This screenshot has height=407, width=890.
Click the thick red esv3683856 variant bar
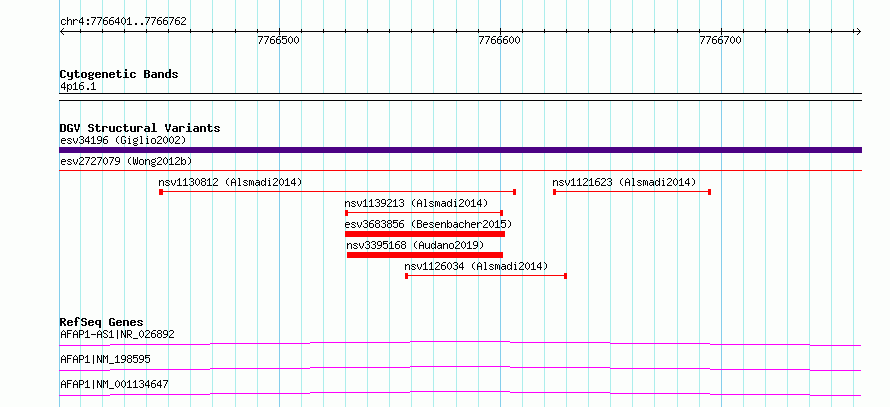click(425, 234)
